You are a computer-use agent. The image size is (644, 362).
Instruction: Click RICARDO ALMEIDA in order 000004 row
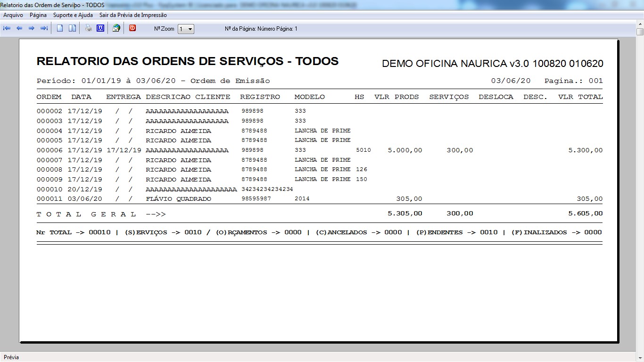[179, 131]
